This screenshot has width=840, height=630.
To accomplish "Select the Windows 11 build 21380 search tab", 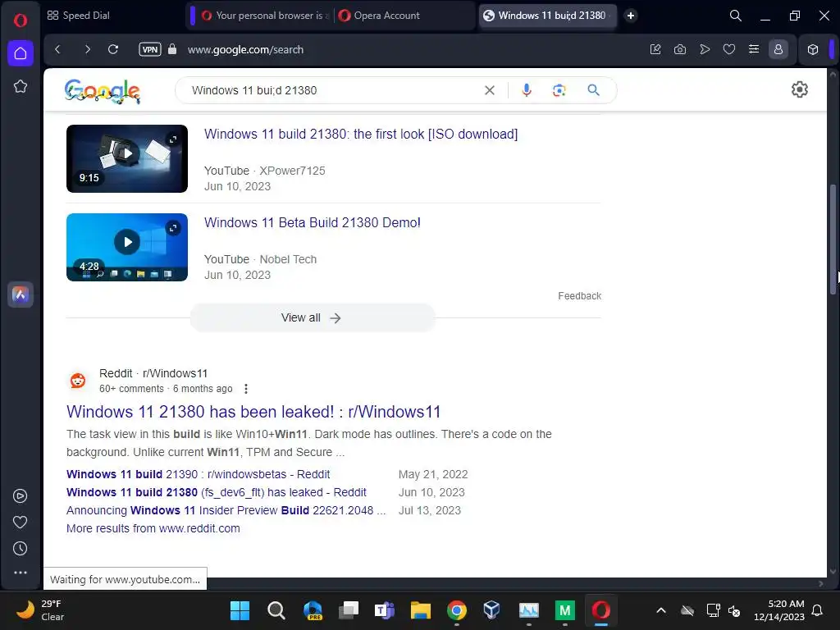I will 546,16.
